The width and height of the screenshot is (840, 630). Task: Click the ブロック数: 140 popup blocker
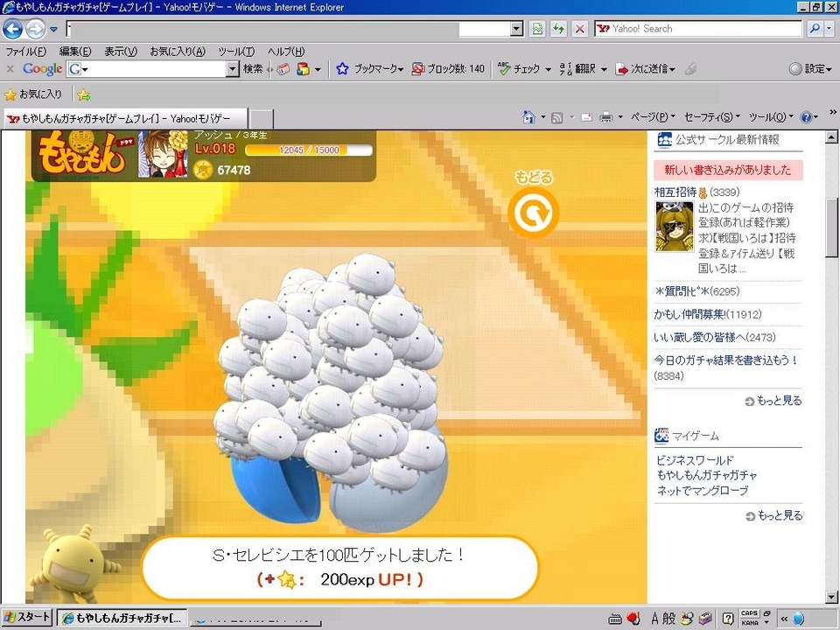tap(448, 68)
